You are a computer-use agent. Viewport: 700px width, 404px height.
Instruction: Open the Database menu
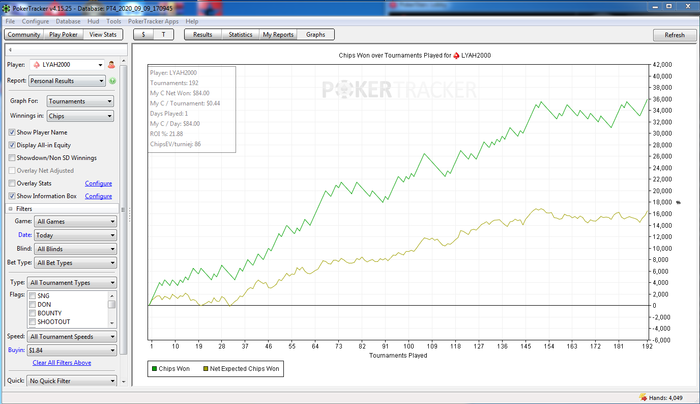click(x=68, y=21)
